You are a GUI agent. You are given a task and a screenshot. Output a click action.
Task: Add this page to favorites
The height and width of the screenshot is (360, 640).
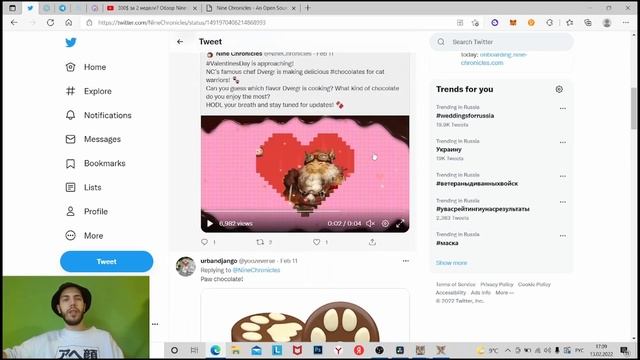(x=475, y=22)
